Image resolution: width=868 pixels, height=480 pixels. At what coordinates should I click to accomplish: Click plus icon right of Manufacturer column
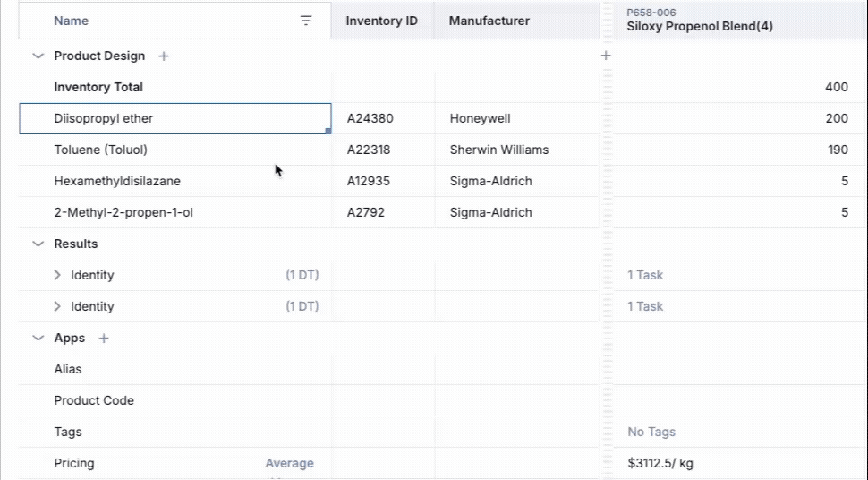tap(606, 56)
